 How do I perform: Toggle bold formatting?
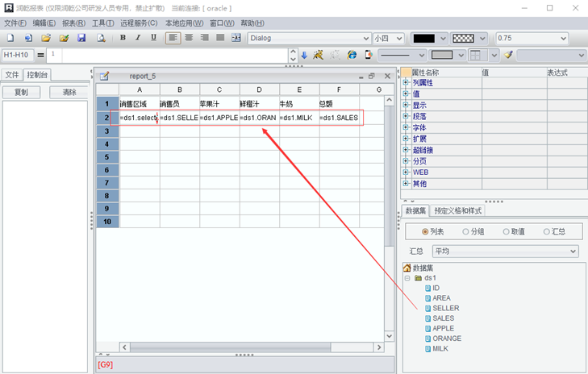point(123,37)
